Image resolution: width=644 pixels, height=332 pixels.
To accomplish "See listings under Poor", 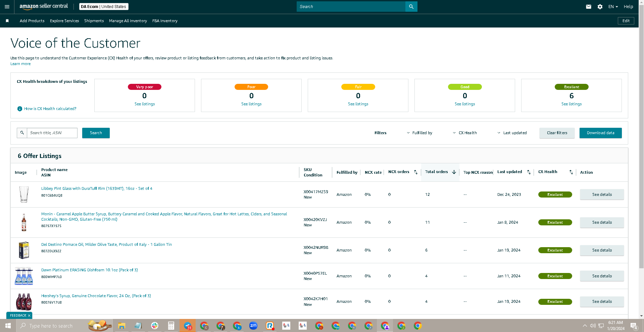I will click(x=251, y=104).
